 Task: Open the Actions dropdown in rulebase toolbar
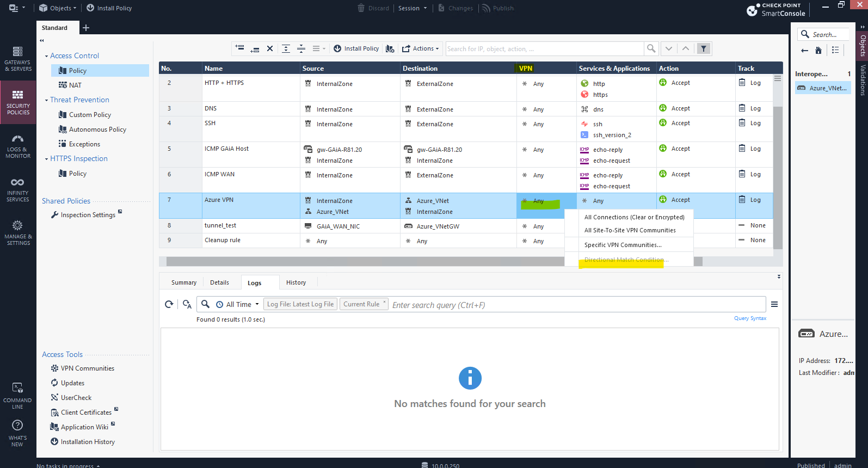[420, 48]
